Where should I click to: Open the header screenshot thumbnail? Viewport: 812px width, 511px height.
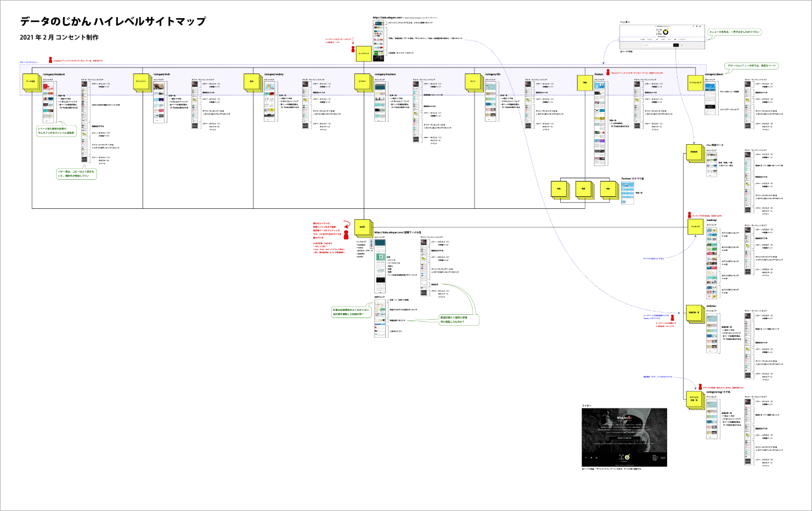(x=662, y=37)
